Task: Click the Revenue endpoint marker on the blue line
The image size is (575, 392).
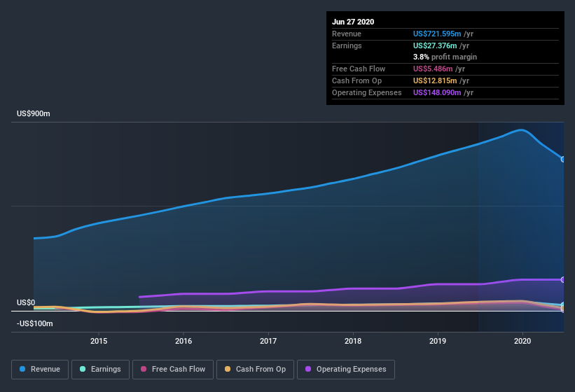Action: (x=563, y=160)
